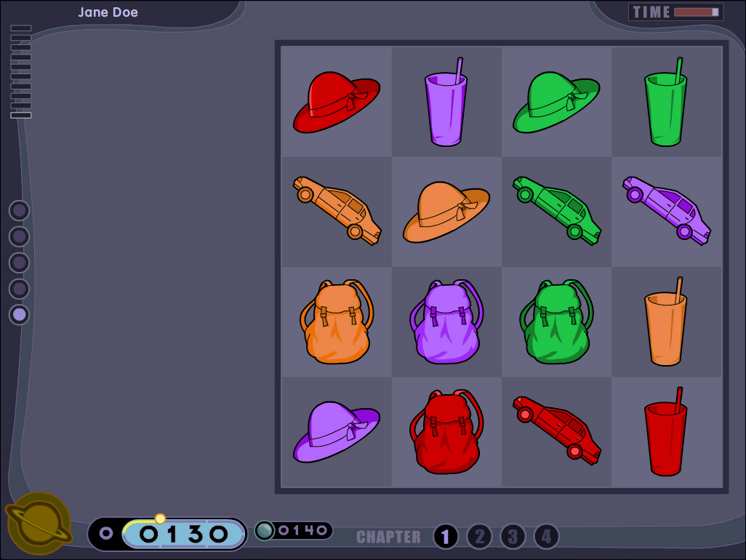Click the orange drink cup tile
The image size is (746, 560).
666,321
